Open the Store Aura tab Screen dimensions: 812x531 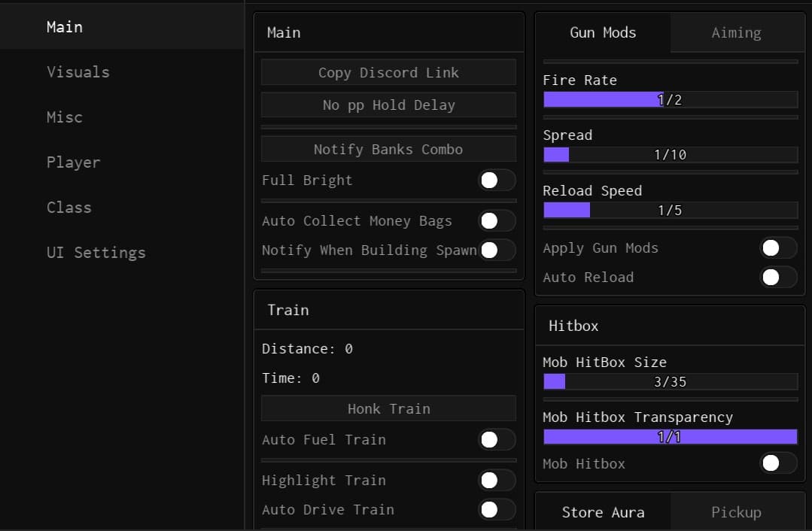[x=603, y=512]
